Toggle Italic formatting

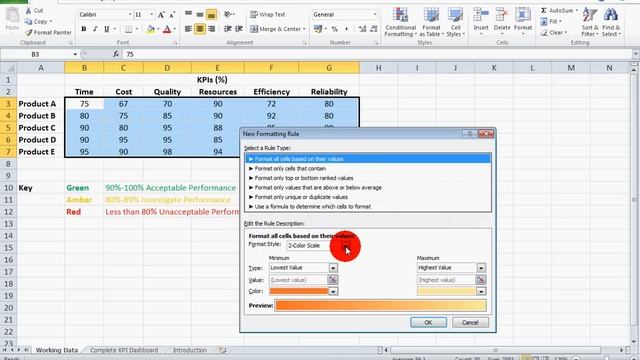point(95,29)
